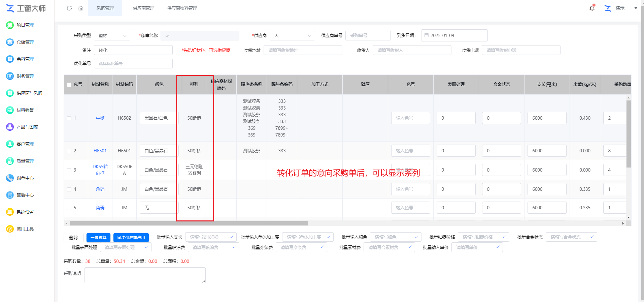Open the notification bell
Screen dimensions: 644x302
click(592, 8)
